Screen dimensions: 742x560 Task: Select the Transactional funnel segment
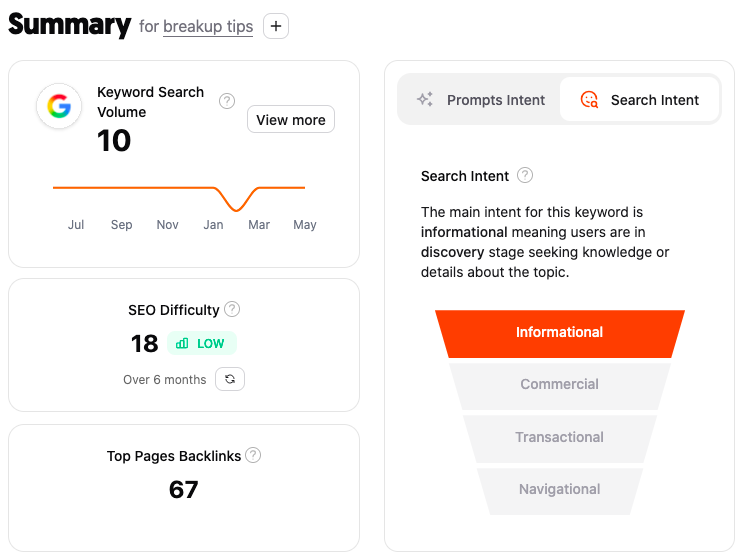560,437
